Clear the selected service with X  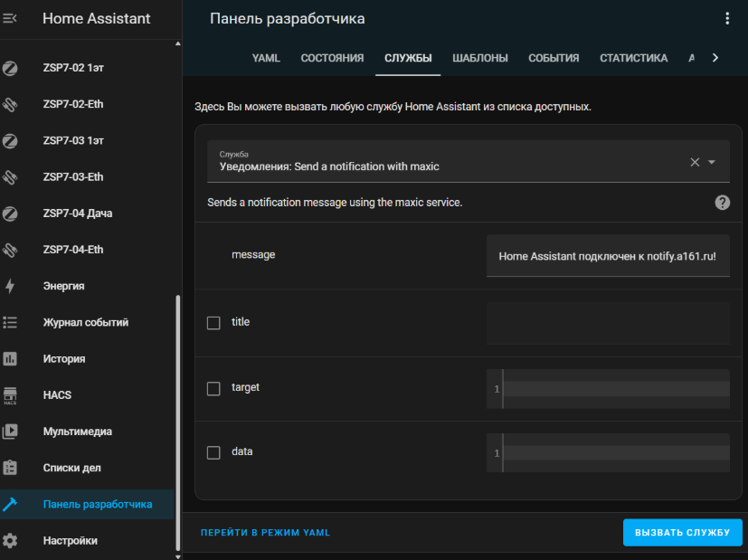[x=695, y=162]
